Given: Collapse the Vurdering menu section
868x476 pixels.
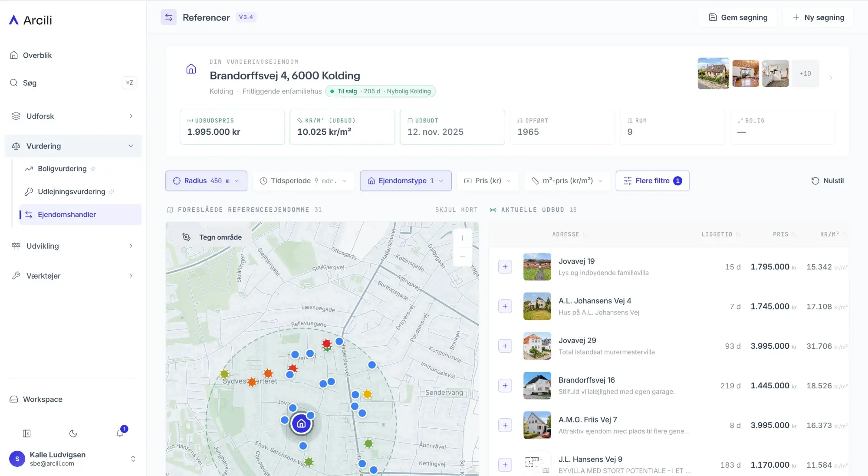Looking at the screenshot, I should (73, 146).
